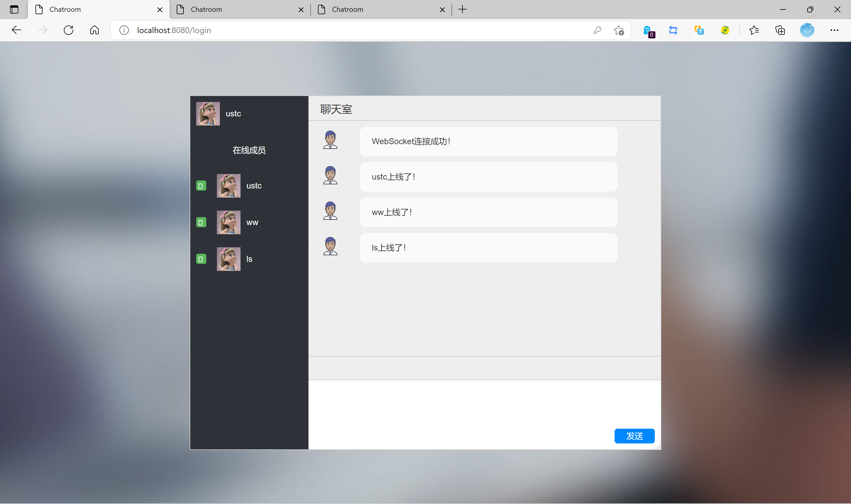Viewport: 851px width, 504px height.
Task: Open the ghost extension with 0 badge
Action: pos(649,31)
